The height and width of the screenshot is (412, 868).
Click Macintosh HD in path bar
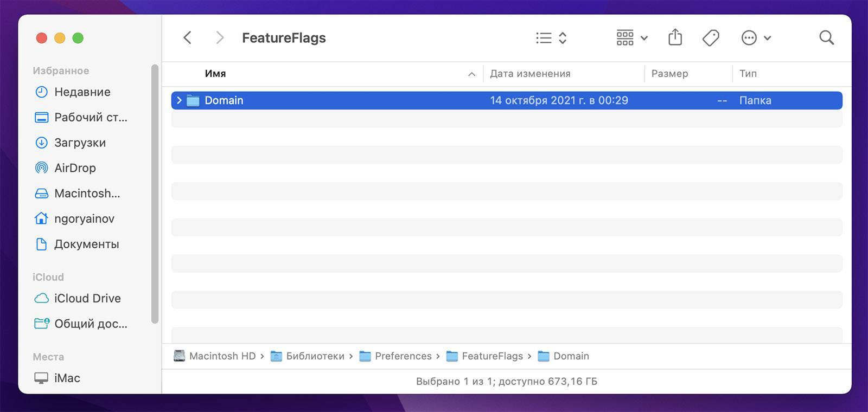(x=222, y=356)
